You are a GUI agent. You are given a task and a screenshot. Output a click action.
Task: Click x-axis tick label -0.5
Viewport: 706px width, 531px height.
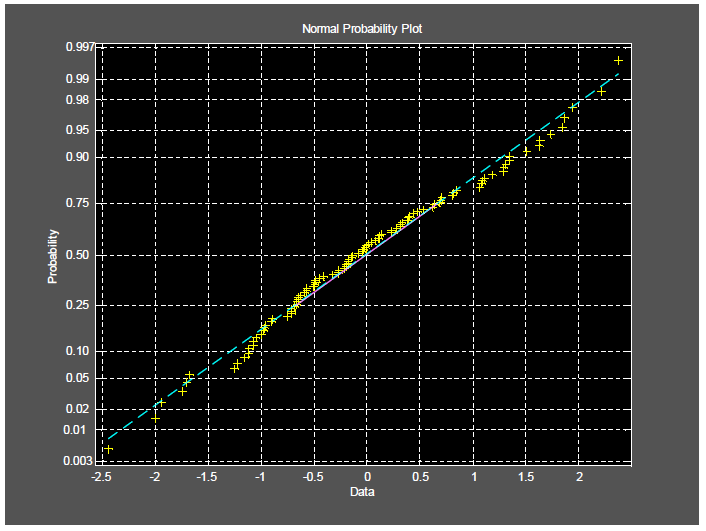(313, 477)
